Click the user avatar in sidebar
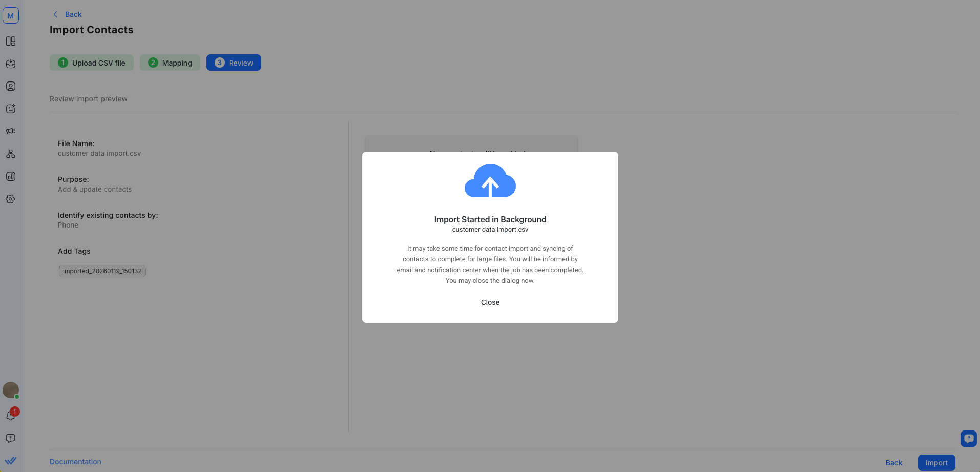Screen dimensions: 980x472 11,390
